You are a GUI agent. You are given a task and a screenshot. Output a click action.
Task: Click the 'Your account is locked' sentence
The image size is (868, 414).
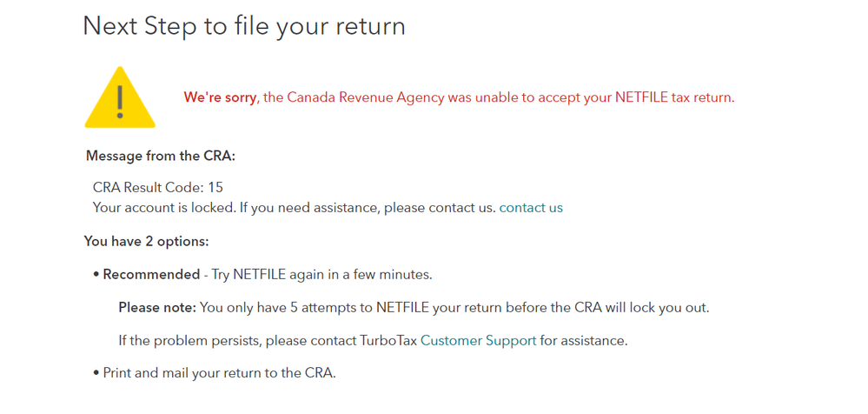tap(294, 208)
